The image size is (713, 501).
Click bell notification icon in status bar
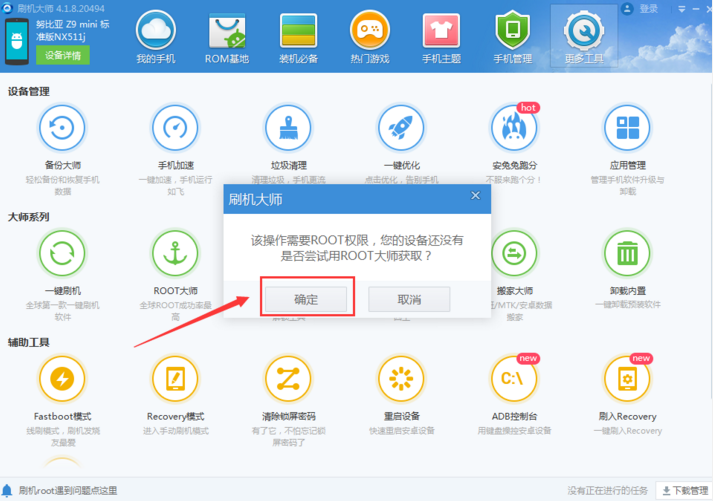pyautogui.click(x=7, y=491)
